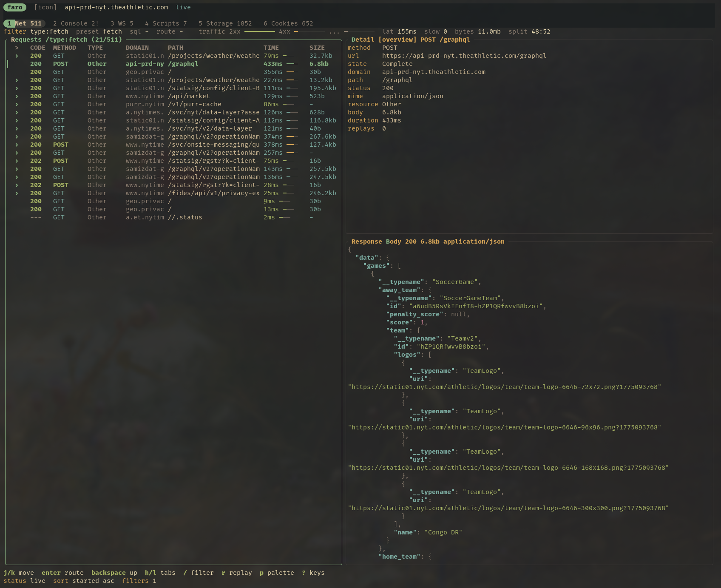Viewport: 721px width, 588px height.
Task: Sort by the DOMAIN column header
Action: coord(137,48)
